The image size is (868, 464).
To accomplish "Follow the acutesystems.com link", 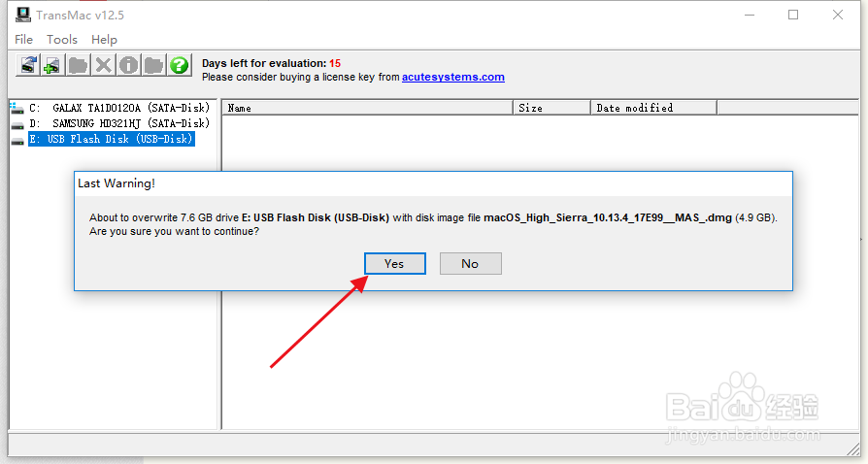I will pyautogui.click(x=452, y=77).
